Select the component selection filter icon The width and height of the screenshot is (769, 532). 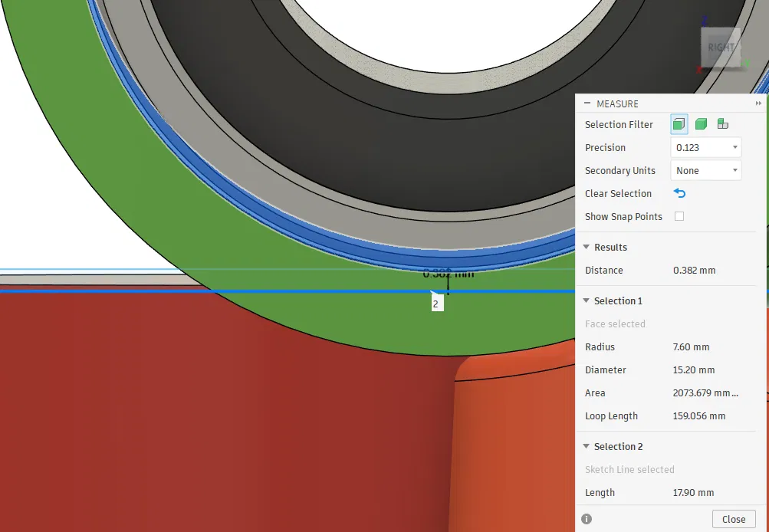pos(722,124)
